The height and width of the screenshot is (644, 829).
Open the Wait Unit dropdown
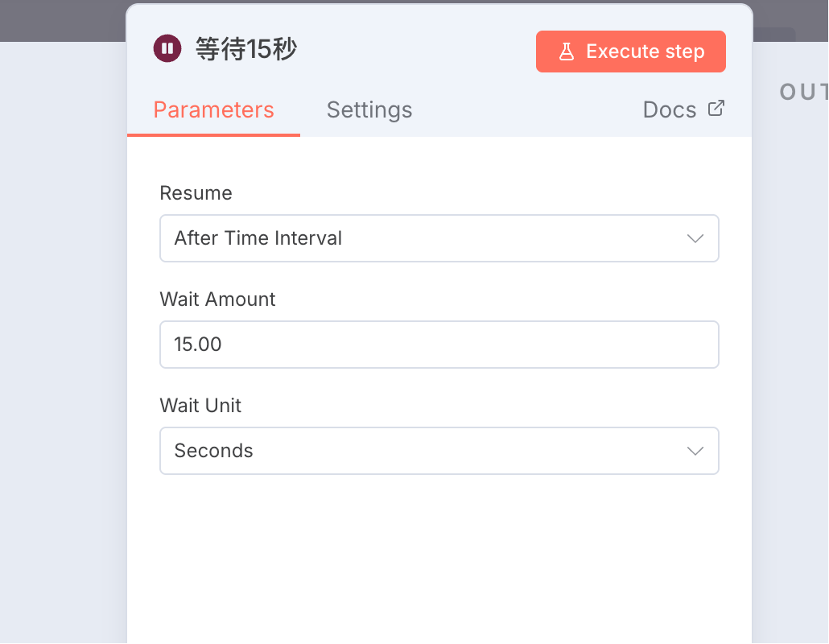(439, 451)
